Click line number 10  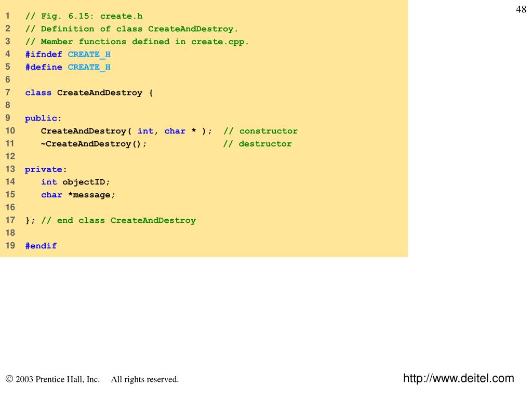10,131
